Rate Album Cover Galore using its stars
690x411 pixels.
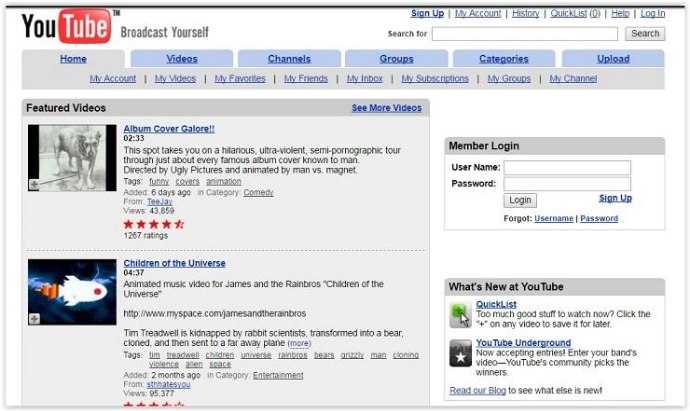[154, 224]
